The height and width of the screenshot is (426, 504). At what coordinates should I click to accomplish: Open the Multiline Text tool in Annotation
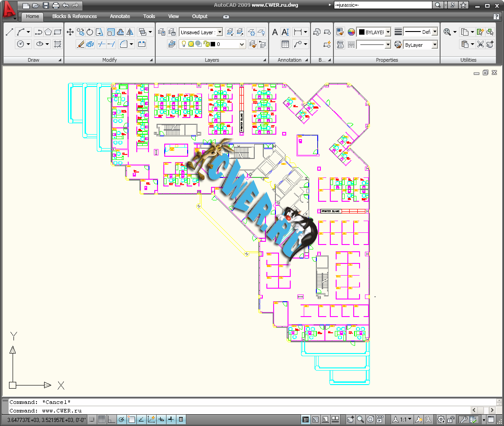point(275,33)
